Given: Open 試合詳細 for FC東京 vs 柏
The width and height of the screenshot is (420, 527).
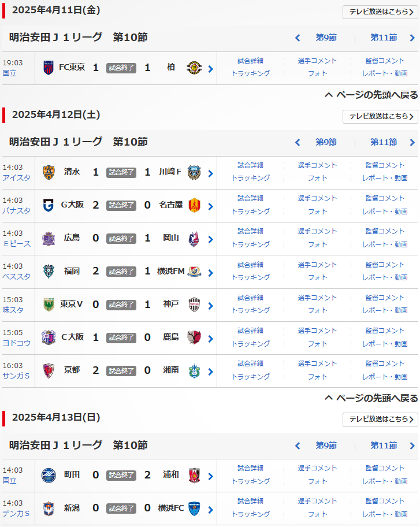Looking at the screenshot, I should point(250,61).
